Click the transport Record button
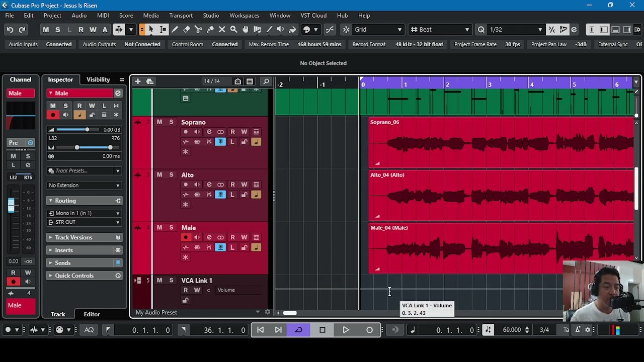The height and width of the screenshot is (362, 644). [370, 330]
